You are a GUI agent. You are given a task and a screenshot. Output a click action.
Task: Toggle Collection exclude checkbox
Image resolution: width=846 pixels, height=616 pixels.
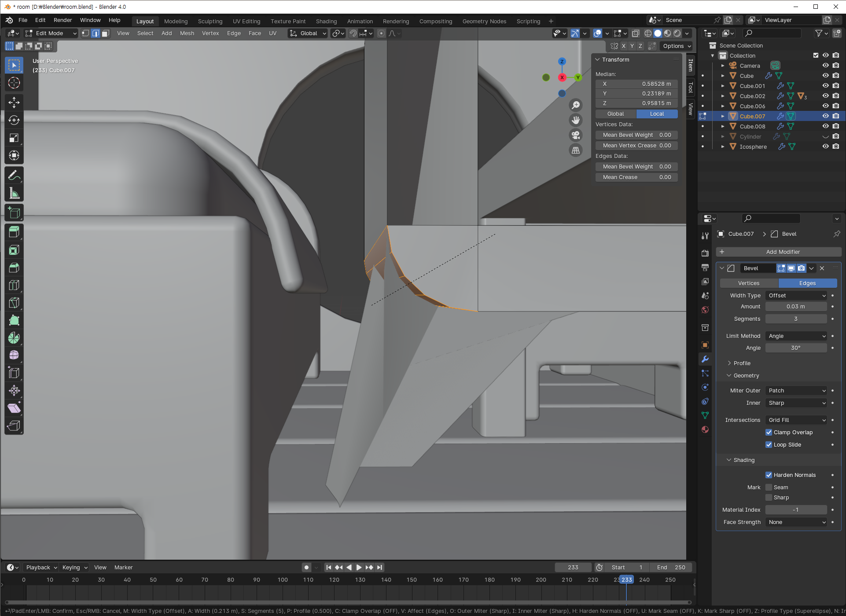pos(816,55)
